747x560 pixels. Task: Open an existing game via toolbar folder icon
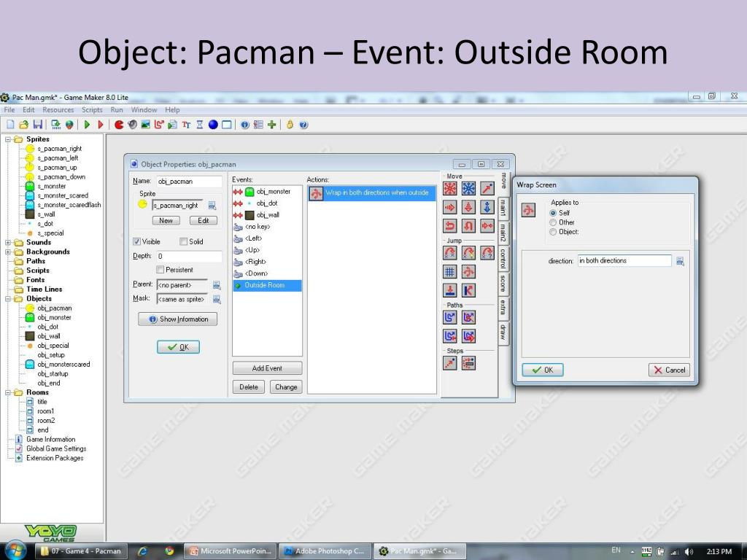23,125
